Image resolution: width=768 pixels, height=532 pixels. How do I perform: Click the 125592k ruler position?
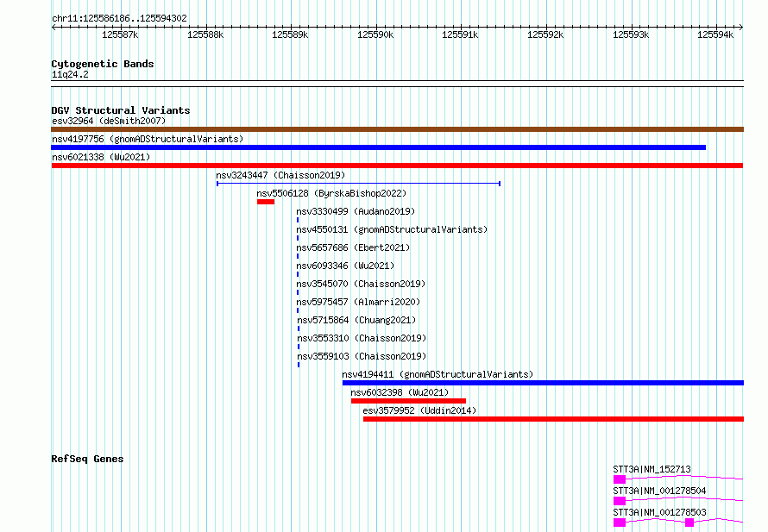545,34
